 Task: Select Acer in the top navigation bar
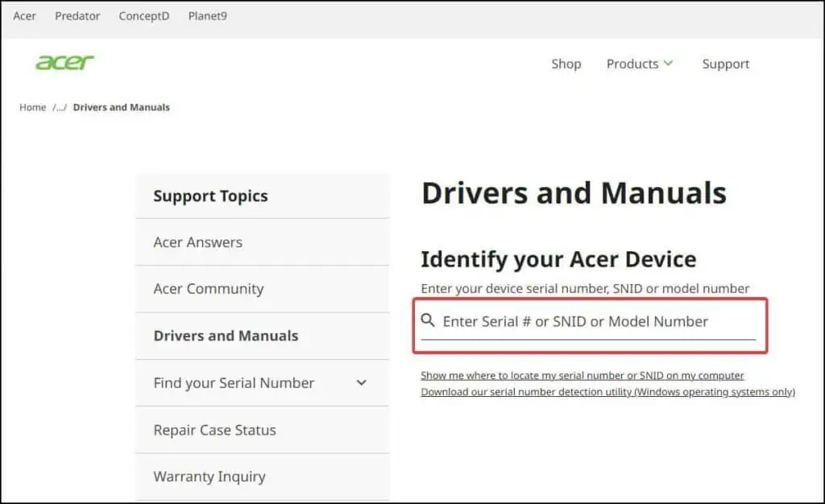click(x=24, y=15)
